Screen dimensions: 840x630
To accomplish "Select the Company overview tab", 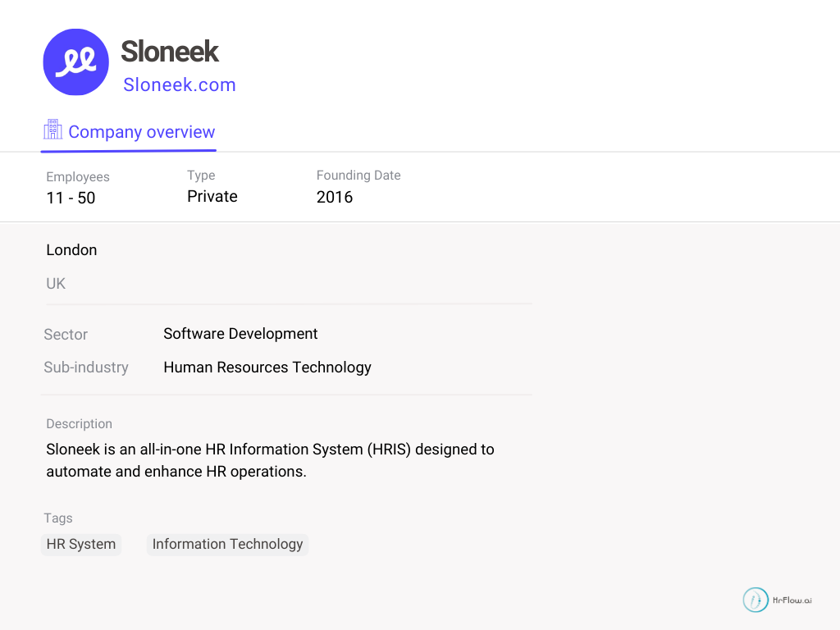I will (141, 132).
